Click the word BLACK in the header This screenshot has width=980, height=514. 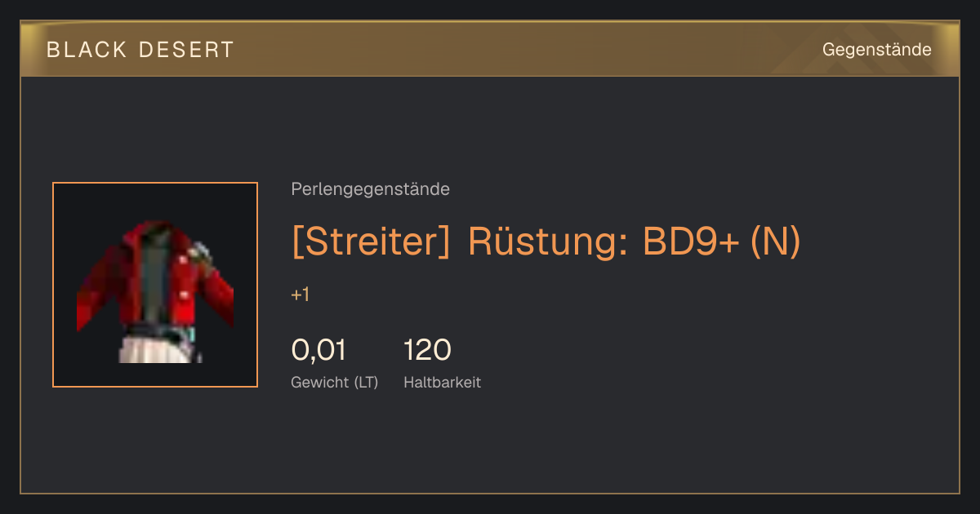point(87,50)
